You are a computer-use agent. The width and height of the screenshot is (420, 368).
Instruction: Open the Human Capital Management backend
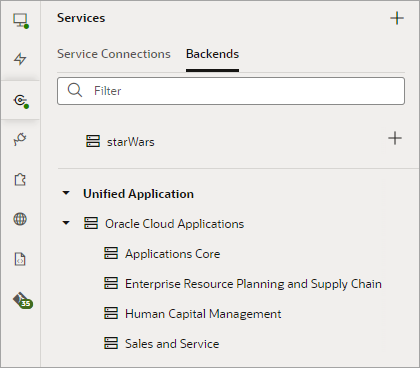click(203, 314)
